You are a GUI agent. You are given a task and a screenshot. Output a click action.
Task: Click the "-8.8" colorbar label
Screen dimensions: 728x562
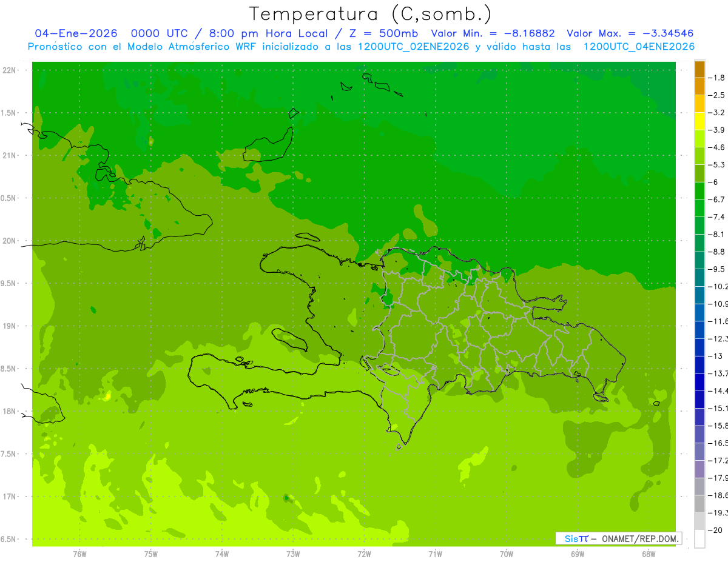point(717,252)
